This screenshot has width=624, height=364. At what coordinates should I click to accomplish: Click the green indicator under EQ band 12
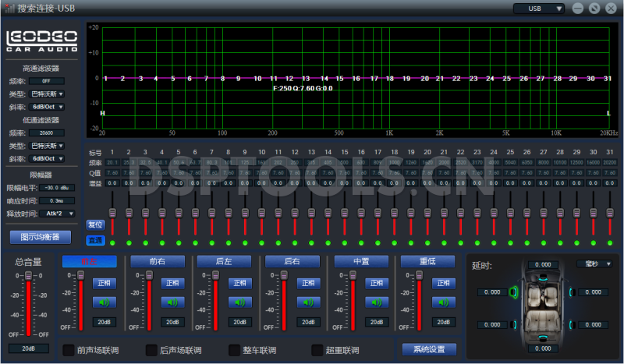coord(295,242)
